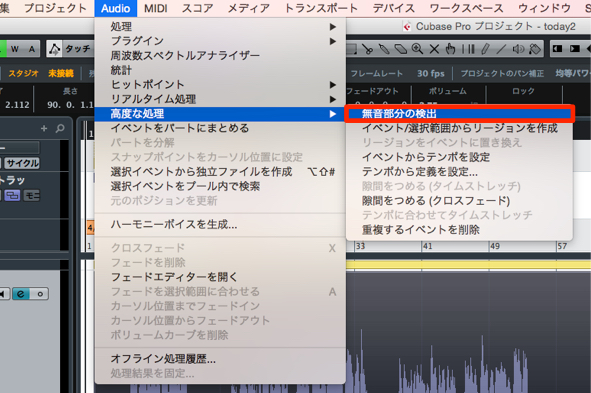Select the Erase tool
The width and height of the screenshot is (591, 393).
(401, 49)
